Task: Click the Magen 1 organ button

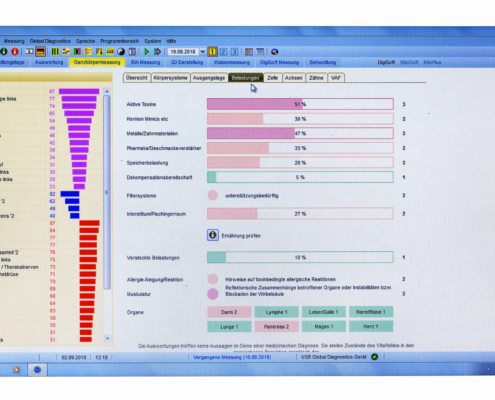Action: point(324,327)
